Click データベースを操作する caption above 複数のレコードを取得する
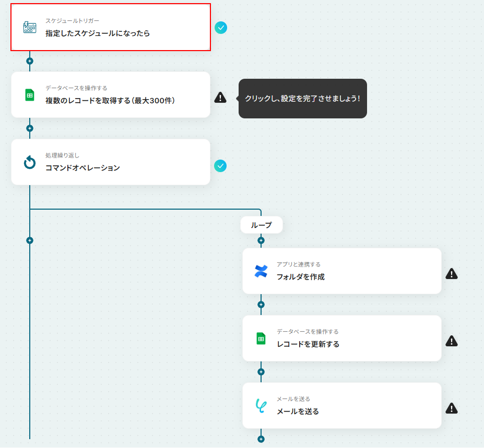This screenshot has height=448, width=484. (76, 88)
